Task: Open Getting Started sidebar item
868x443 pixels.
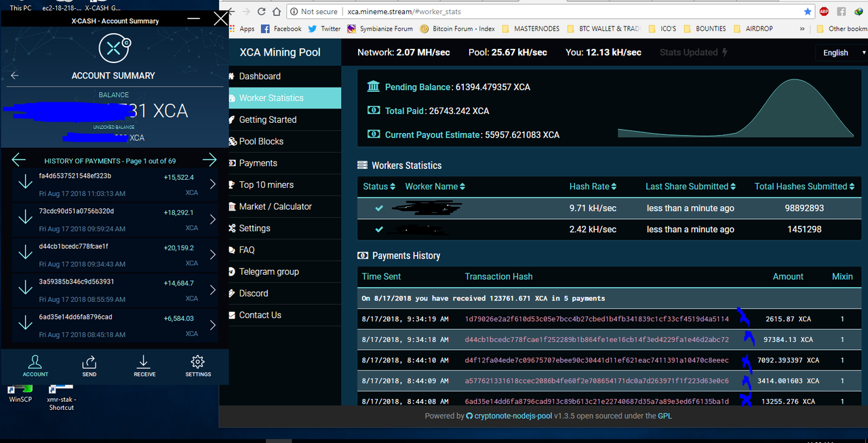Action: [285, 119]
